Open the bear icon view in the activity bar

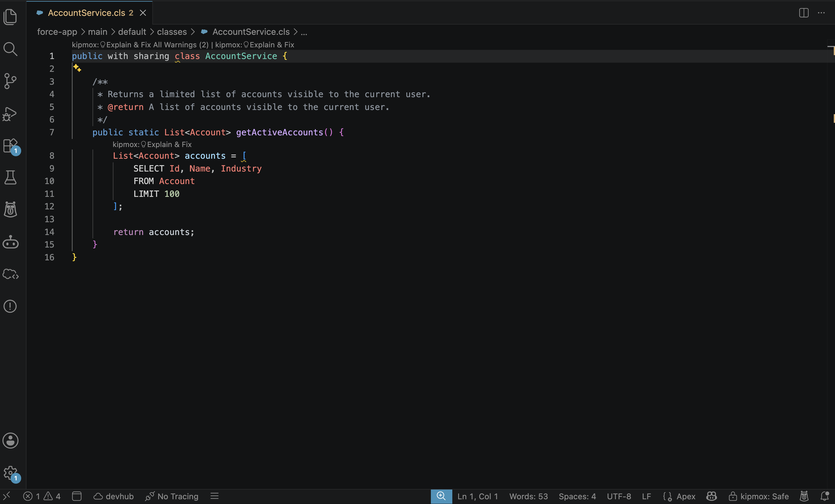[10, 209]
